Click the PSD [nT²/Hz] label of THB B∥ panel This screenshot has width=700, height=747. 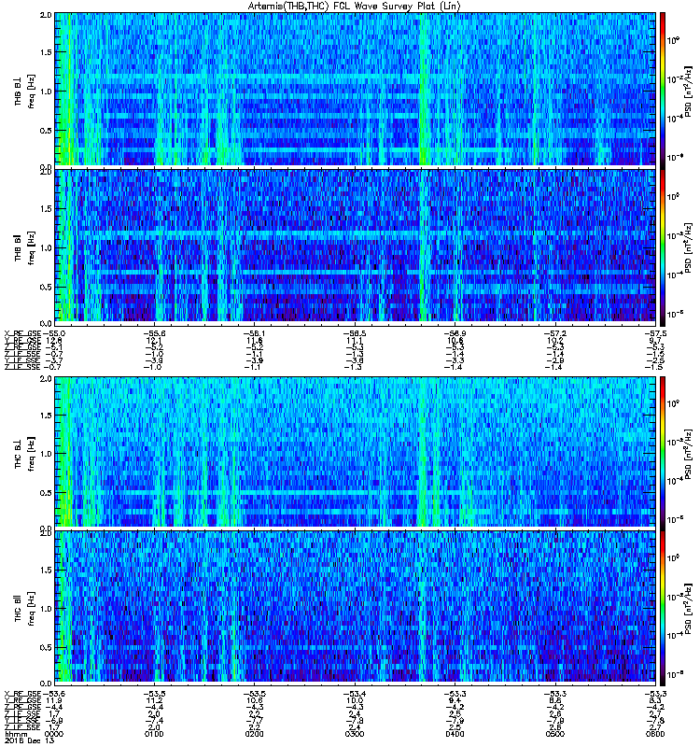pyautogui.click(x=688, y=247)
